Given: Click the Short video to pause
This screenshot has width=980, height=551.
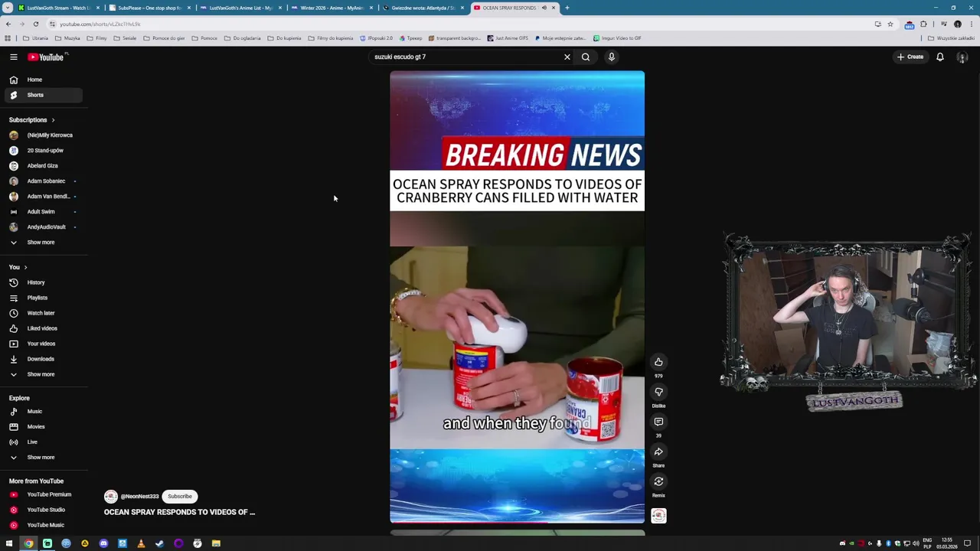Looking at the screenshot, I should tap(517, 297).
